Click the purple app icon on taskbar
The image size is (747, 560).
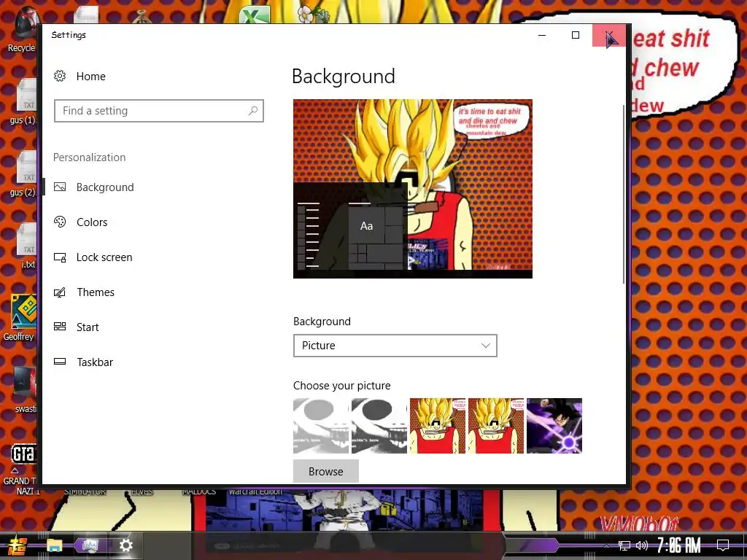(x=90, y=545)
